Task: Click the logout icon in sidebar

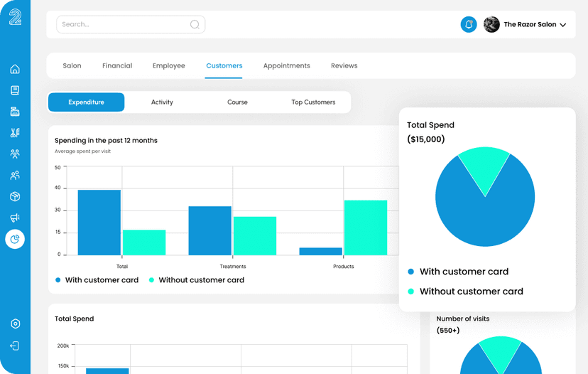Action: point(15,346)
